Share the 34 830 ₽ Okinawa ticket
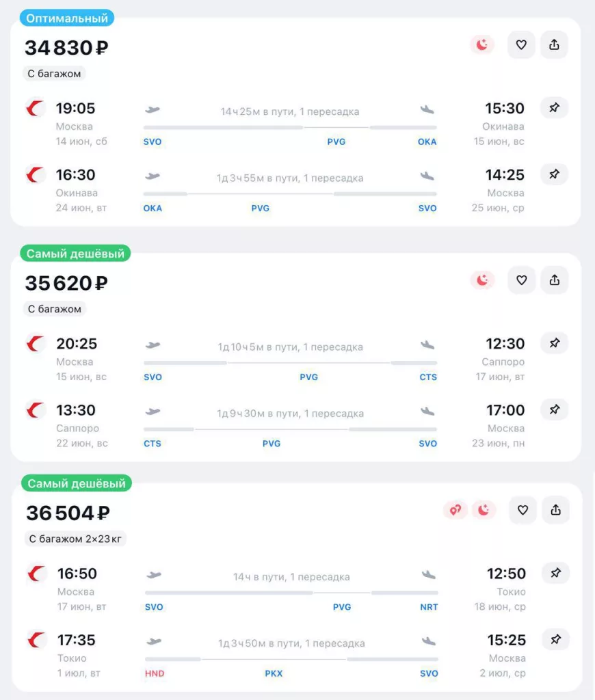This screenshot has height=700, width=595. [x=554, y=45]
